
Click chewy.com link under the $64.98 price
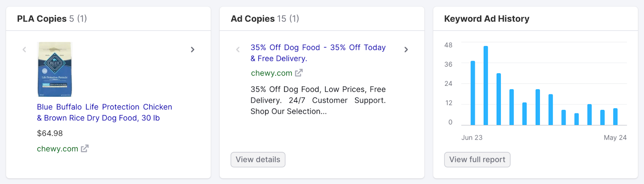pos(58,149)
